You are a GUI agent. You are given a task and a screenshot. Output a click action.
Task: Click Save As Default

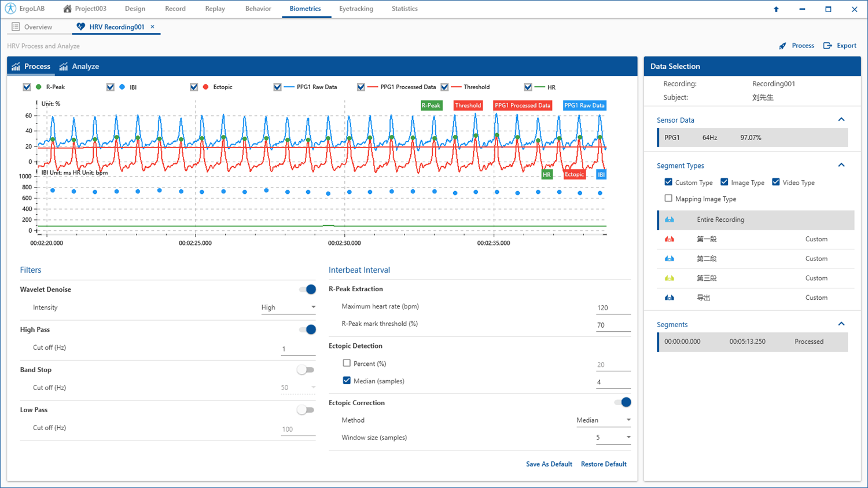(x=549, y=464)
